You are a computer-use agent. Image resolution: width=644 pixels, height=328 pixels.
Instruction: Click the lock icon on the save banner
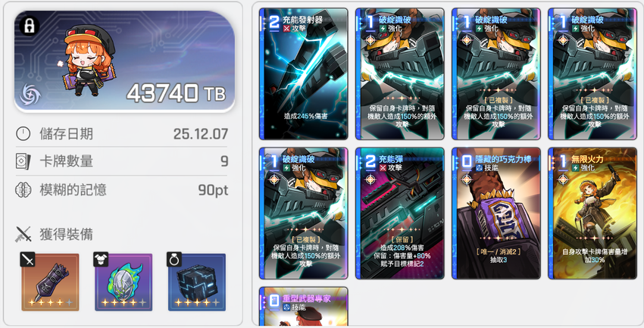click(x=29, y=26)
